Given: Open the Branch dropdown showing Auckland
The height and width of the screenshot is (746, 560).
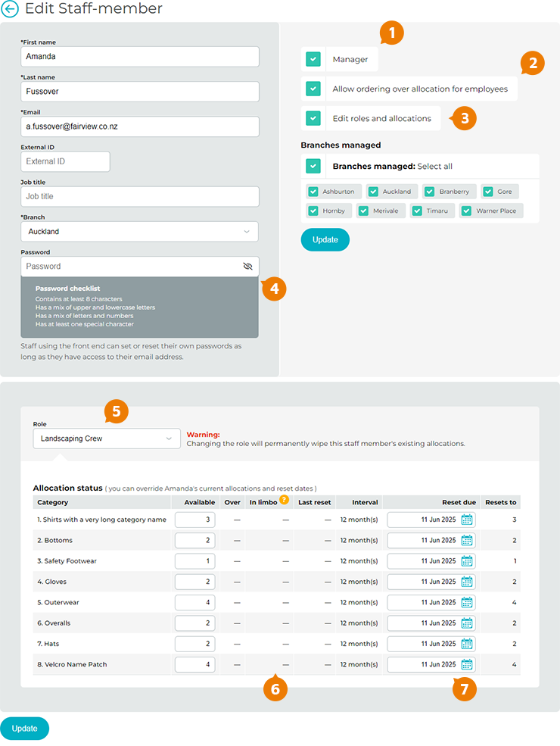Looking at the screenshot, I should coord(140,232).
